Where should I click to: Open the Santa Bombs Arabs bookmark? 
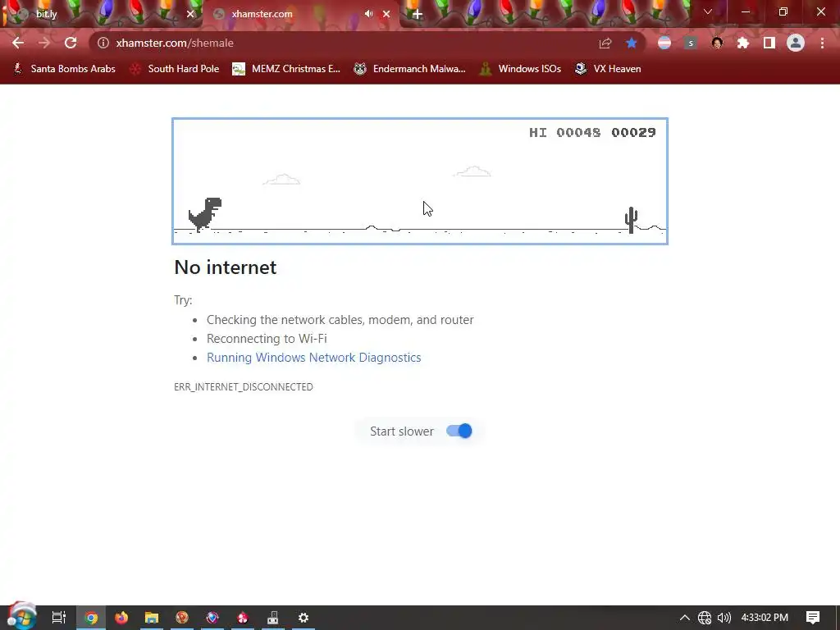tap(64, 69)
